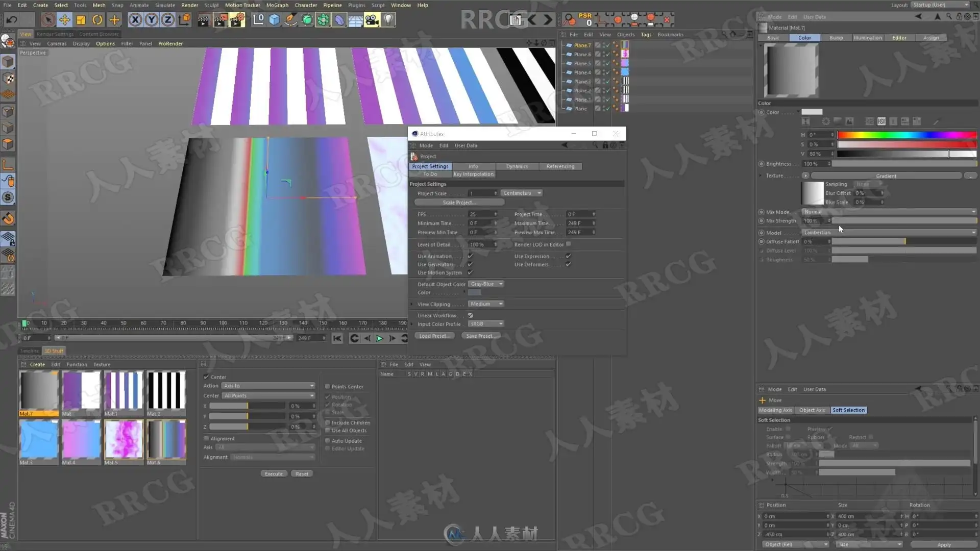Toggle the X axis lock
The width and height of the screenshot is (980, 551).
coord(135,20)
